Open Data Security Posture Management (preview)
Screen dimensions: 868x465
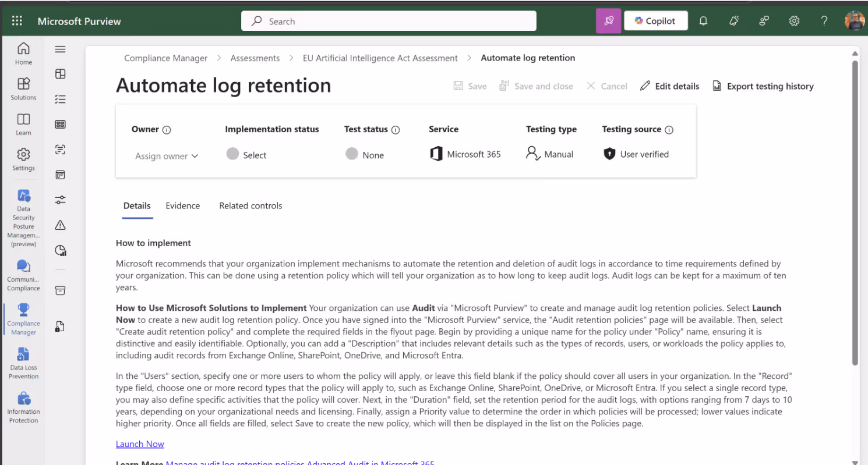[x=23, y=218]
